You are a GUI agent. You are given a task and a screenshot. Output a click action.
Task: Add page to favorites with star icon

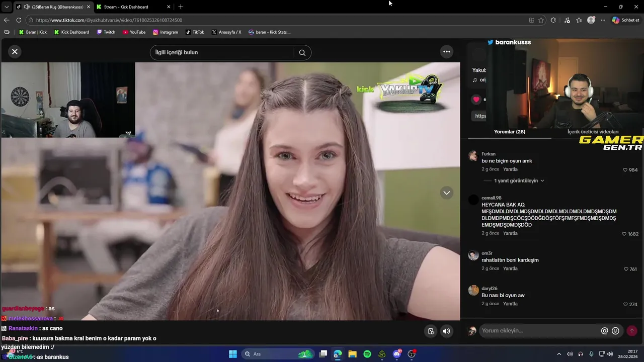pos(541,20)
